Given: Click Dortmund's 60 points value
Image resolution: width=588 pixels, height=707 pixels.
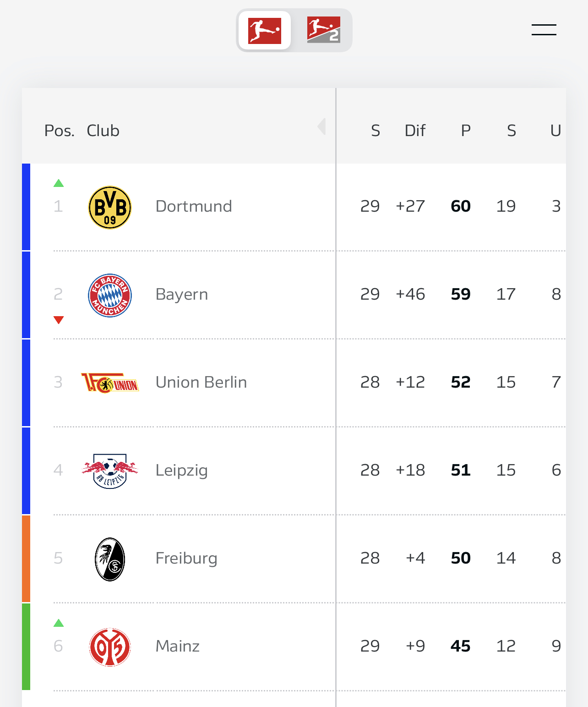Looking at the screenshot, I should point(461,206).
